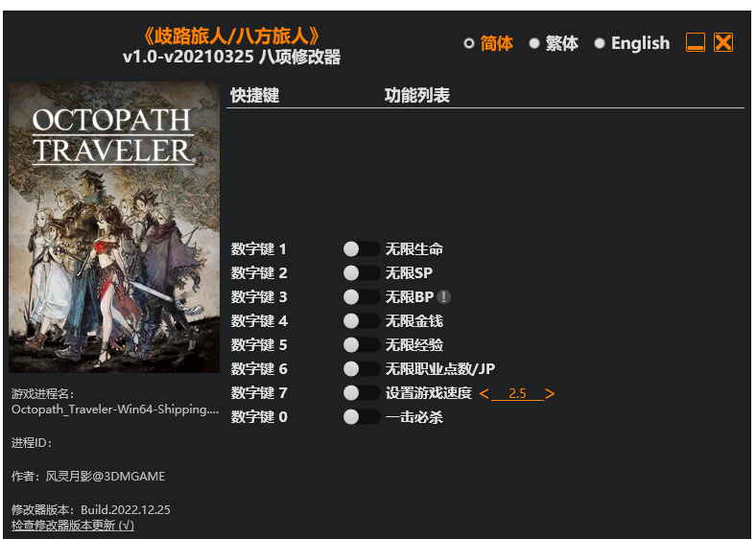Click the 快捷键 column header
Screen dimensions: 756x539
tap(254, 96)
